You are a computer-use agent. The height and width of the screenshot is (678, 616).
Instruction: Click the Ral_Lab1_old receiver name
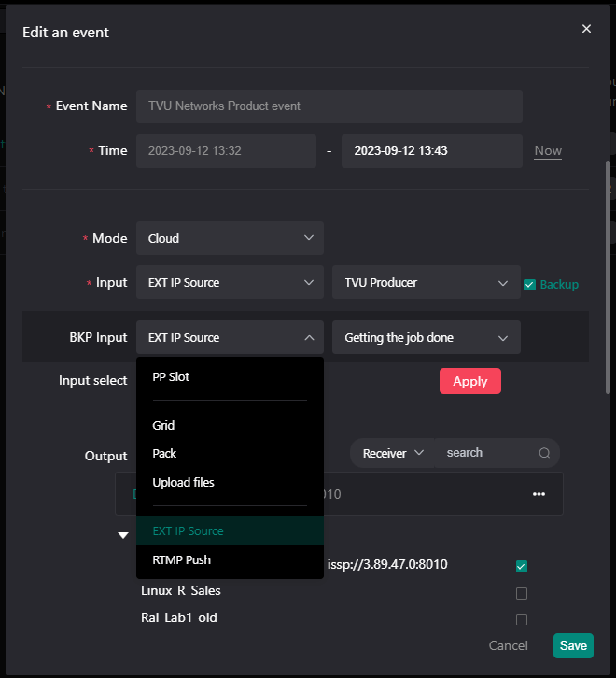(x=179, y=617)
